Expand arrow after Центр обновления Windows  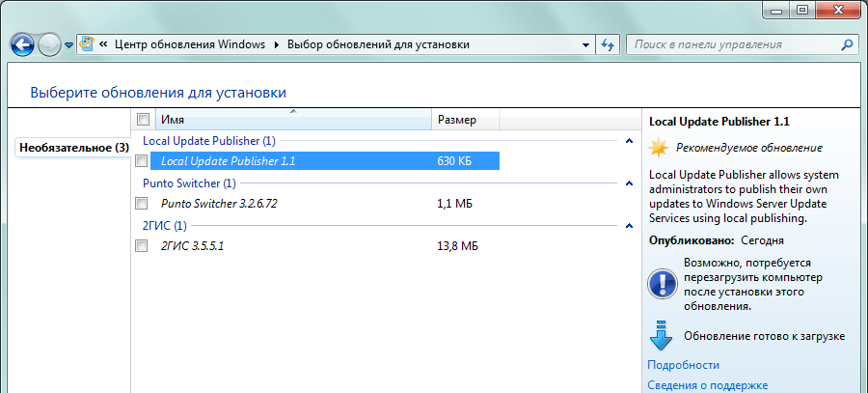tap(277, 44)
